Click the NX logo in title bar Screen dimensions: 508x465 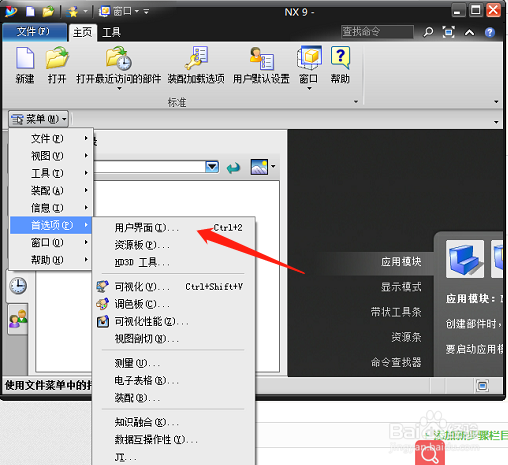click(11, 12)
